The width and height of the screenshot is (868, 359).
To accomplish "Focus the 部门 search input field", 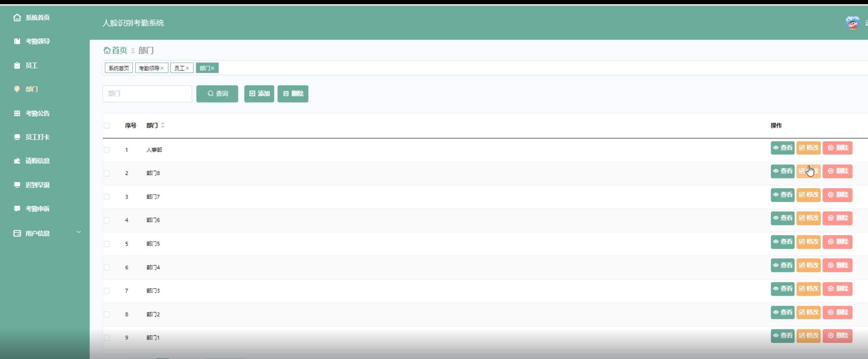I will [x=147, y=94].
